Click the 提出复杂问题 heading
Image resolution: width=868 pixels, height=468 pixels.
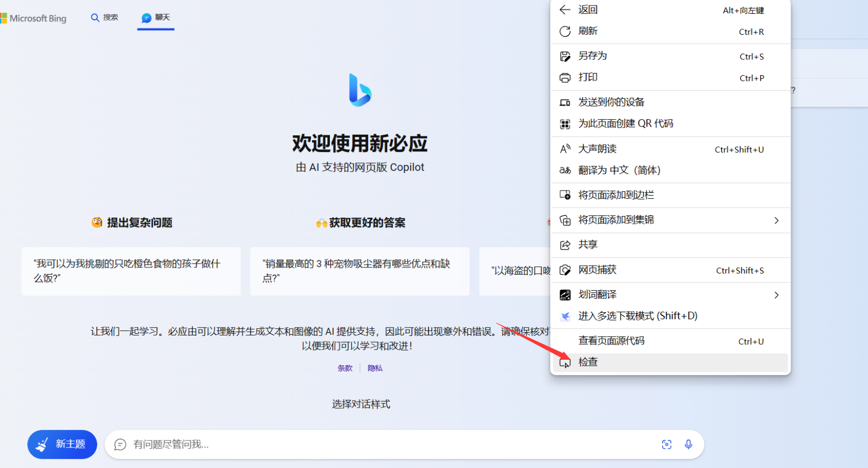139,223
